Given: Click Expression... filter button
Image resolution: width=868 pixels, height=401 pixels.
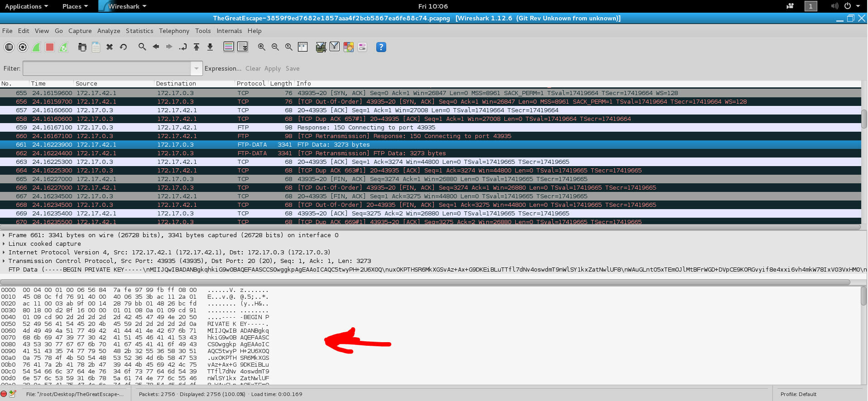Looking at the screenshot, I should click(223, 68).
